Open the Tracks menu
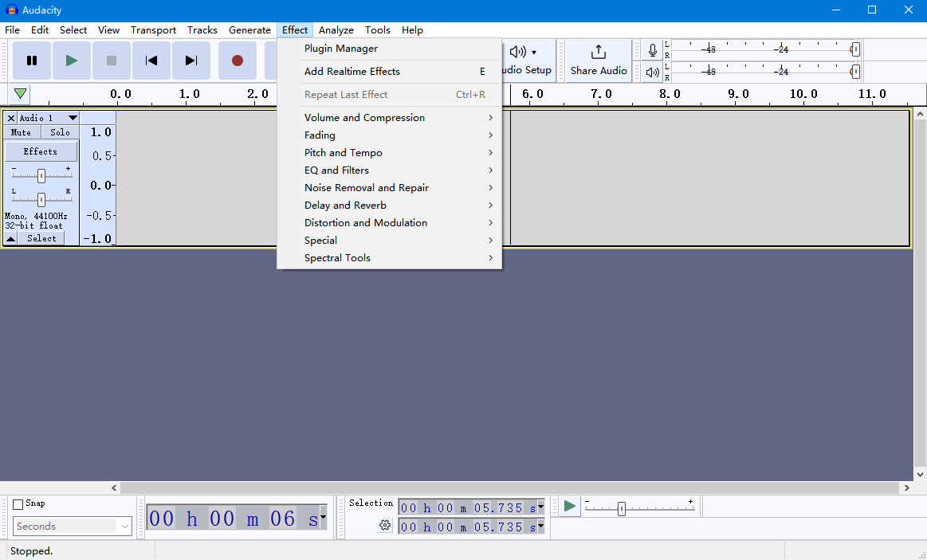 click(202, 30)
